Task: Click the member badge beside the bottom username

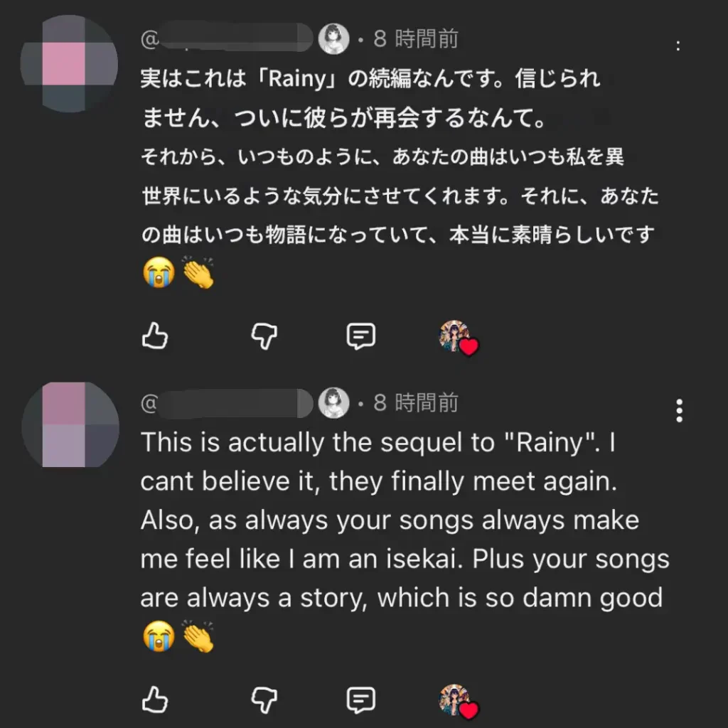Action: tap(333, 403)
